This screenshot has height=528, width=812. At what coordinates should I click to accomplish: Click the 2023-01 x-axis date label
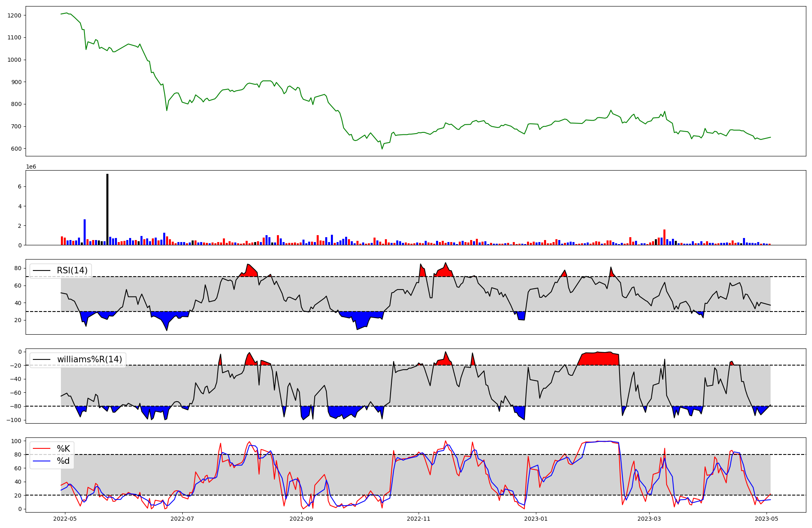[536, 519]
